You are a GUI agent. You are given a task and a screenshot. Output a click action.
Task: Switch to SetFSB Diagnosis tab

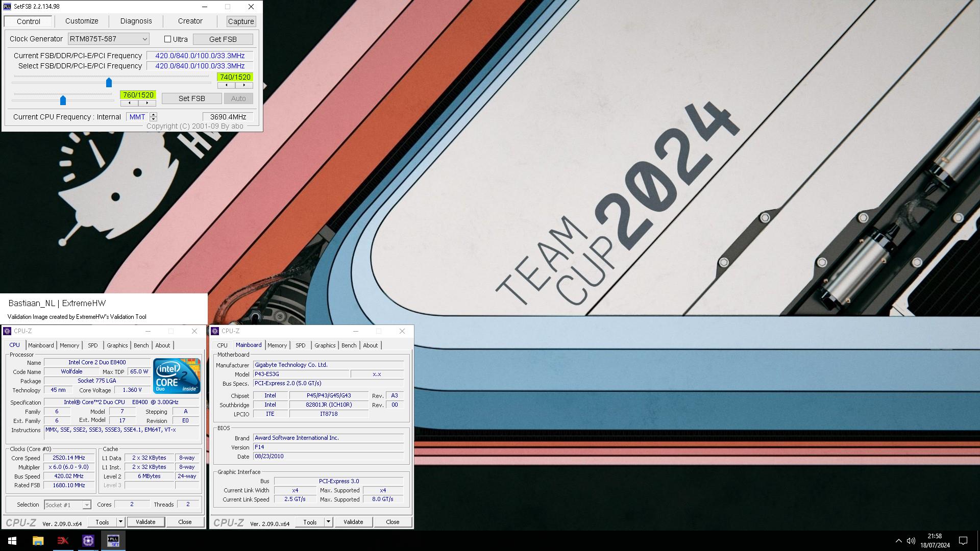tap(136, 21)
